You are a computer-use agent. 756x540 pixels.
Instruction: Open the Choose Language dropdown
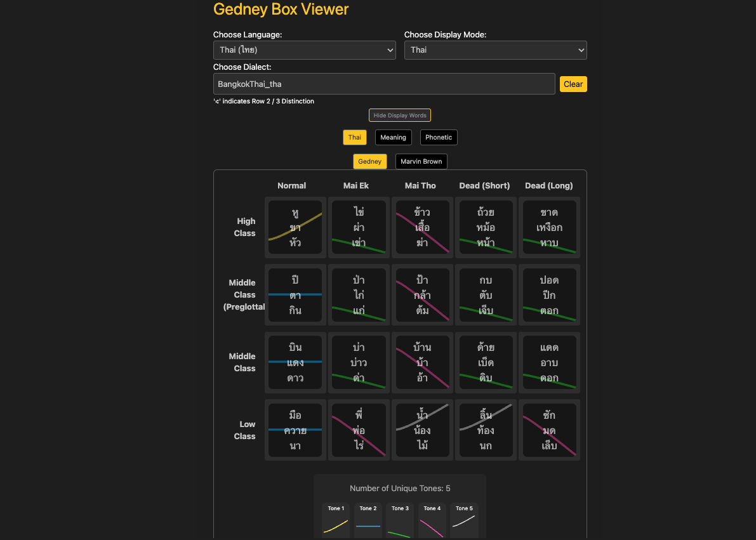(305, 50)
